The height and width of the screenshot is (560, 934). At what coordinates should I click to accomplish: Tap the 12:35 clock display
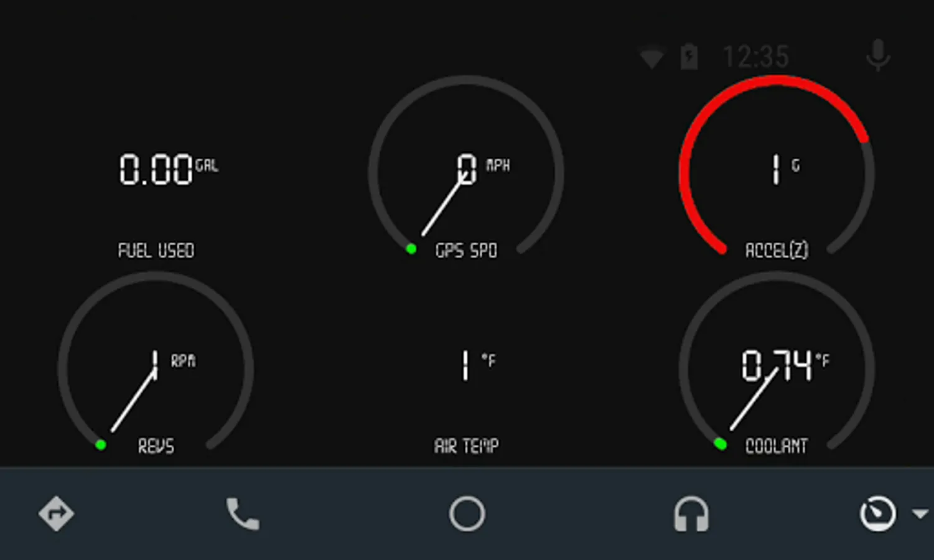756,57
